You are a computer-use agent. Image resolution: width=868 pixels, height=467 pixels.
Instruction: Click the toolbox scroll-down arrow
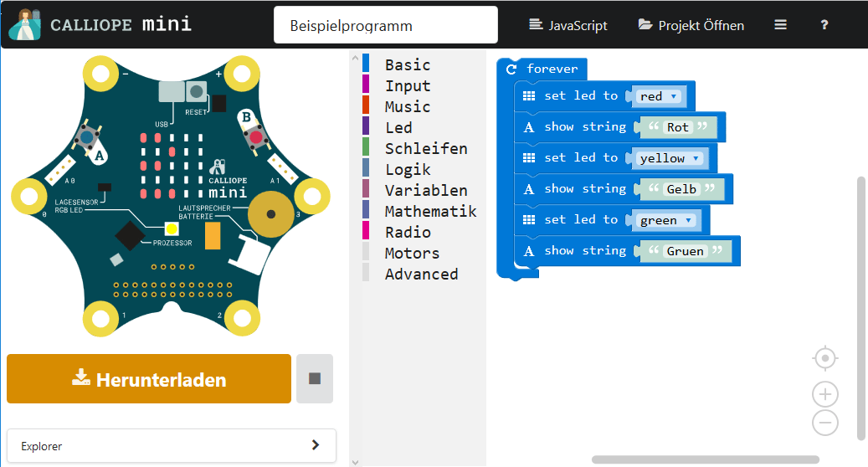point(356,463)
